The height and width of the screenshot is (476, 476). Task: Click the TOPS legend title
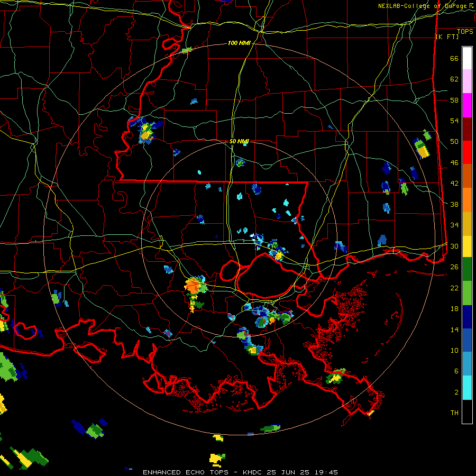click(x=465, y=32)
